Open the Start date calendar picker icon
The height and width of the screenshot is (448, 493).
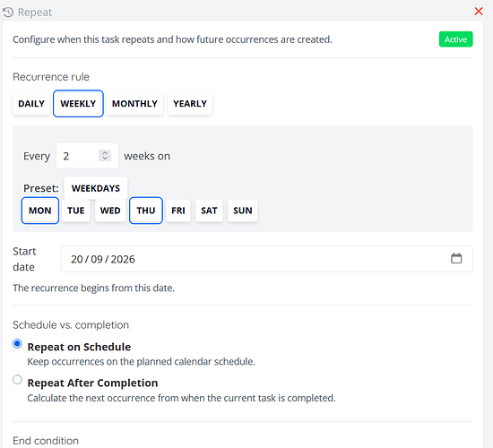(456, 258)
